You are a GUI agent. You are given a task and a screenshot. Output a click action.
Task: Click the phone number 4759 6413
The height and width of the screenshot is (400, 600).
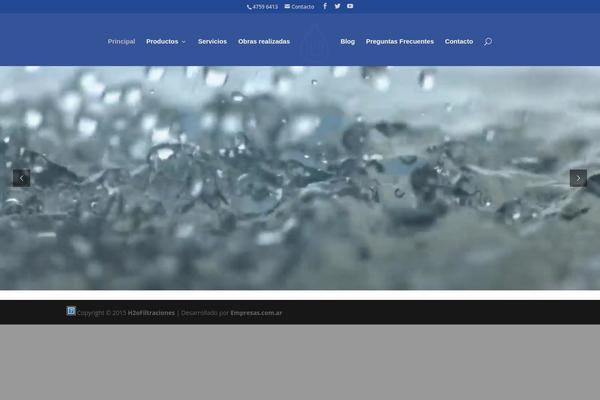click(x=262, y=7)
